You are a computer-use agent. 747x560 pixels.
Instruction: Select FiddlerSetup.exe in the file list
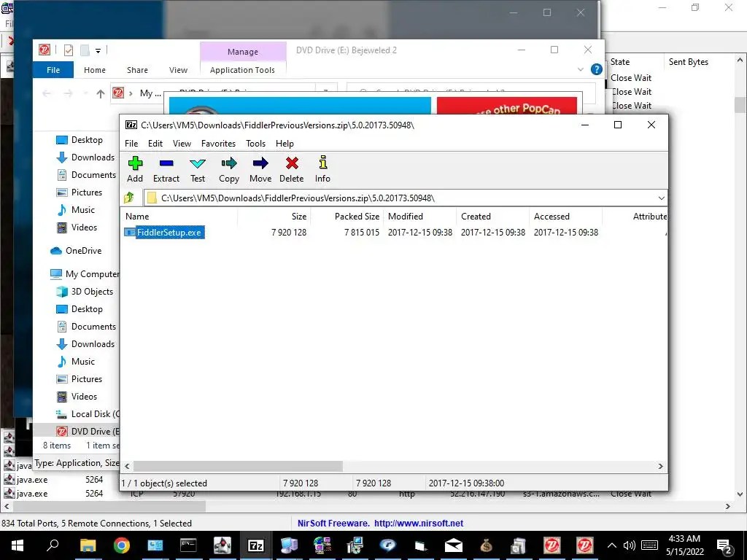(169, 233)
